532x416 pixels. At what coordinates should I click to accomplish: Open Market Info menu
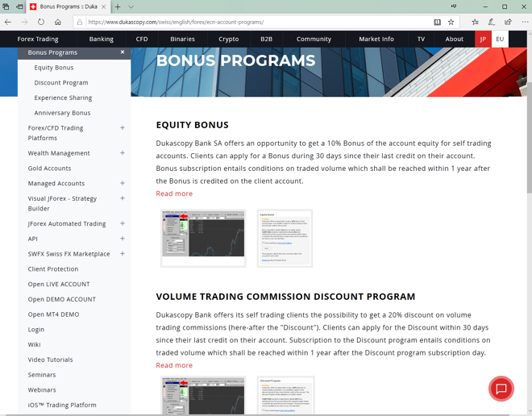point(376,39)
